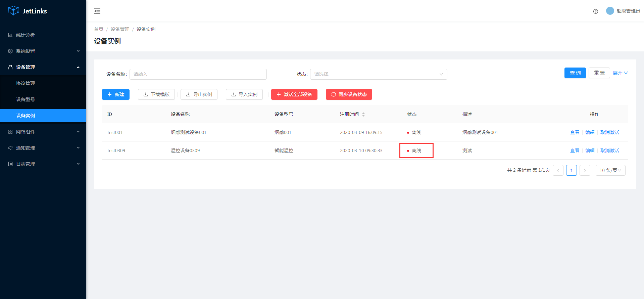Click in the device name input field

pos(198,74)
